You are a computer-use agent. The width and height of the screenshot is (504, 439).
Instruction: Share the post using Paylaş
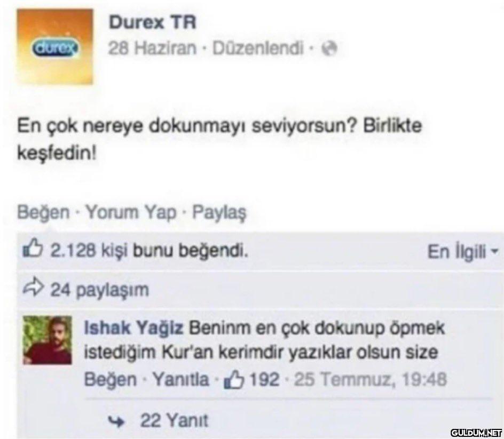219,213
